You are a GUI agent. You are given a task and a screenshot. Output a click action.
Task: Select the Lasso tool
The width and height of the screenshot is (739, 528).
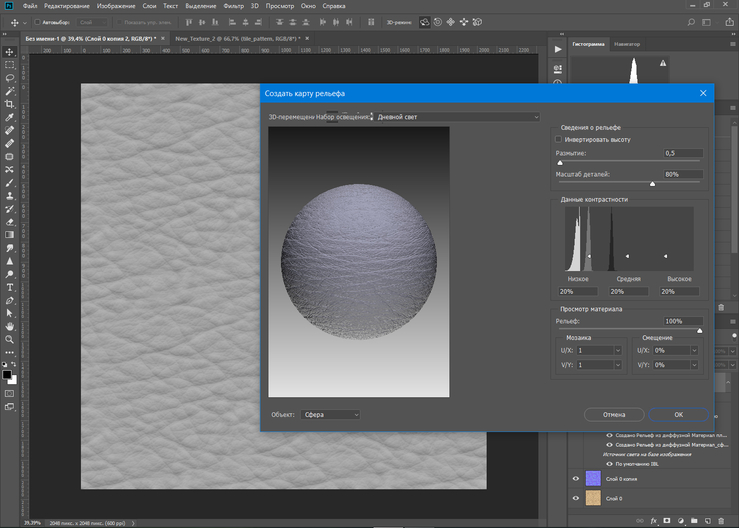[x=9, y=78]
